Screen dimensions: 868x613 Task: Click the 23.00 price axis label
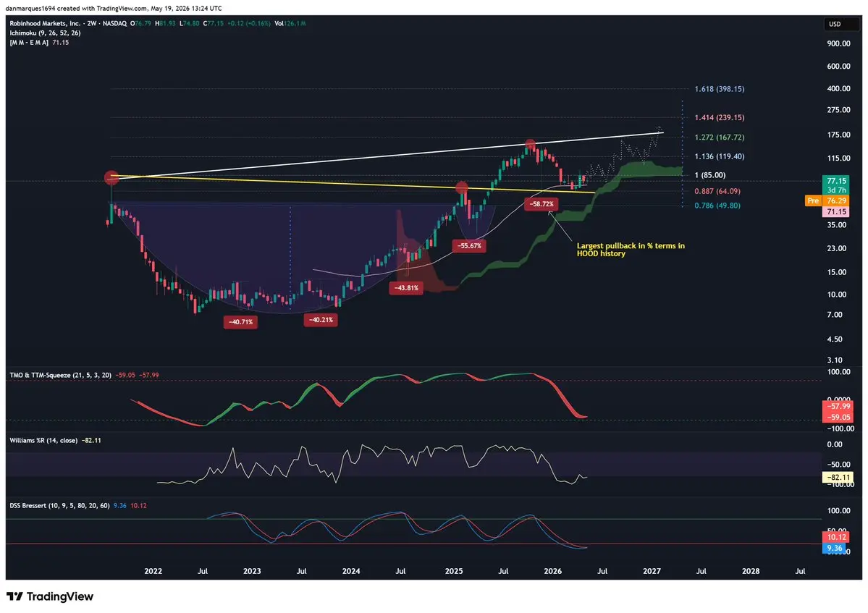[837, 248]
